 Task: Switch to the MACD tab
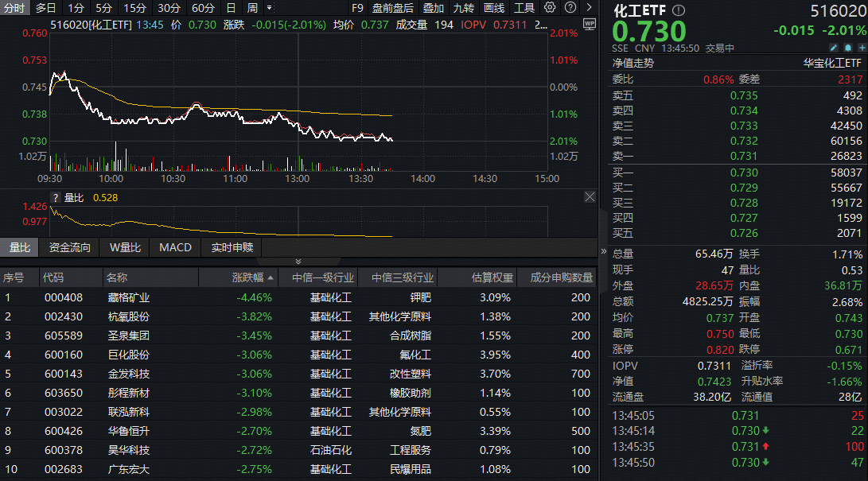[x=174, y=247]
